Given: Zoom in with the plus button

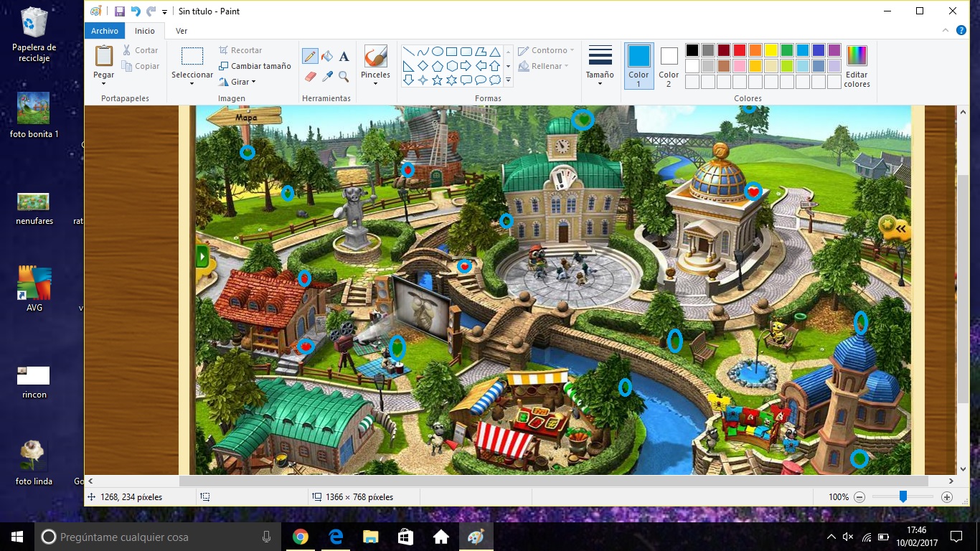Looking at the screenshot, I should pos(947,497).
